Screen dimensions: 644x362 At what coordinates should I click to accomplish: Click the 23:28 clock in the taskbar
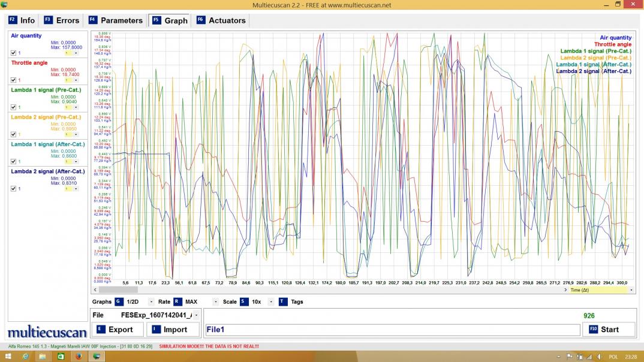631,357
